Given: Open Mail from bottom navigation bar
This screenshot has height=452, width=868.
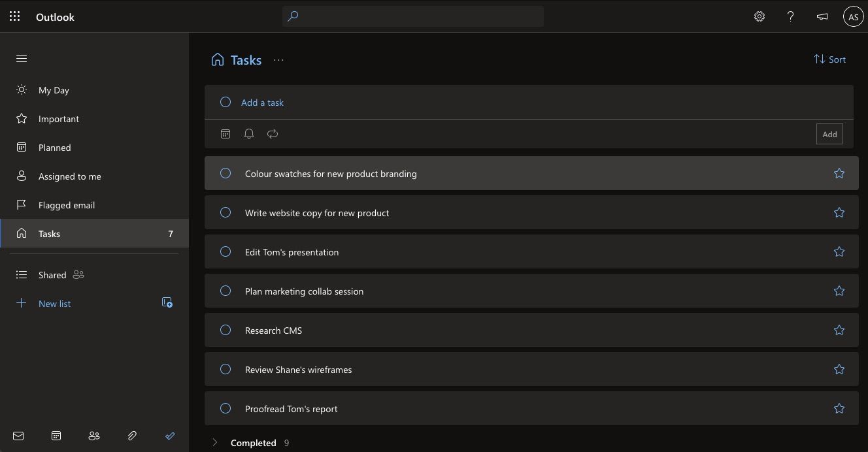Looking at the screenshot, I should click(18, 436).
